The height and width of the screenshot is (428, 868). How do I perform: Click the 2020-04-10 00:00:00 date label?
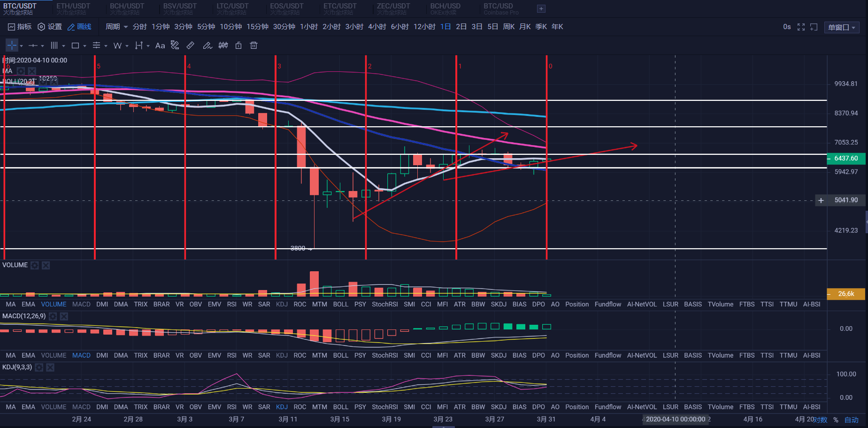pos(676,420)
